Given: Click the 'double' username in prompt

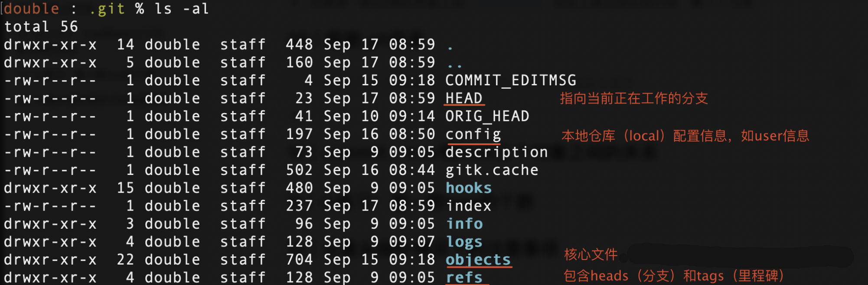Looking at the screenshot, I should point(32,9).
